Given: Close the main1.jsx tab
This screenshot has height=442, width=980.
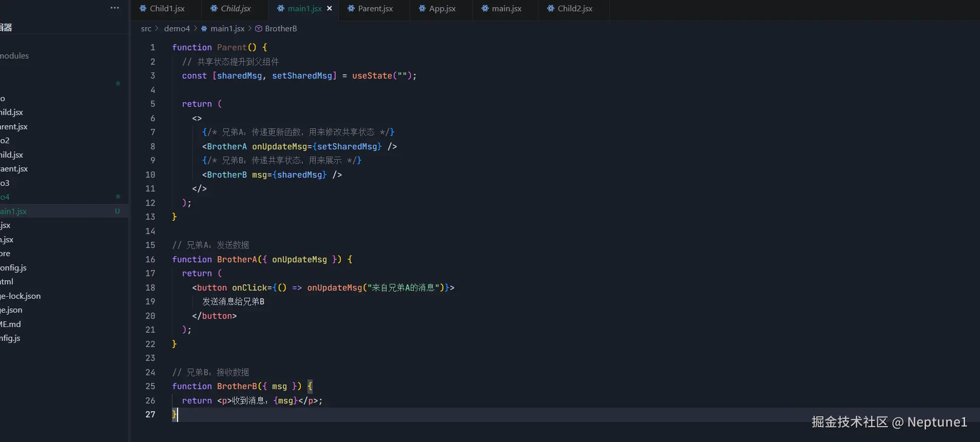Looking at the screenshot, I should 330,8.
